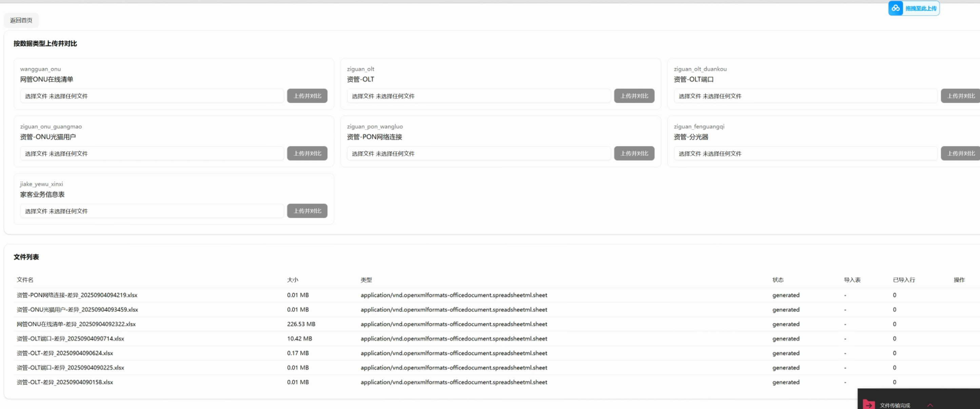
Task: Choose file for 资管-ONU光猫用户
Action: [x=36, y=153]
